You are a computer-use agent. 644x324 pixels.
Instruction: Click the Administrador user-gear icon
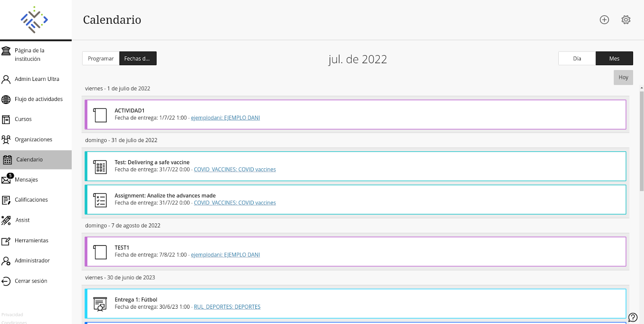coord(6,261)
